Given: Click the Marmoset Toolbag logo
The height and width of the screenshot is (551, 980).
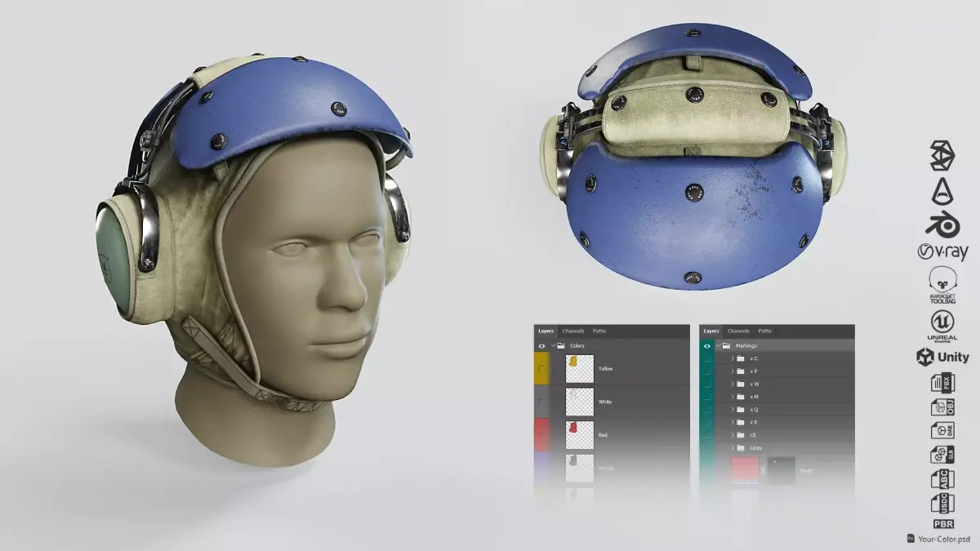Looking at the screenshot, I should click(x=942, y=286).
